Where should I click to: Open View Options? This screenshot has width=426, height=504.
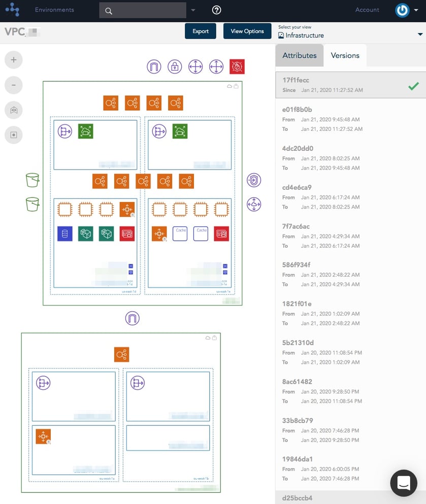tap(247, 31)
